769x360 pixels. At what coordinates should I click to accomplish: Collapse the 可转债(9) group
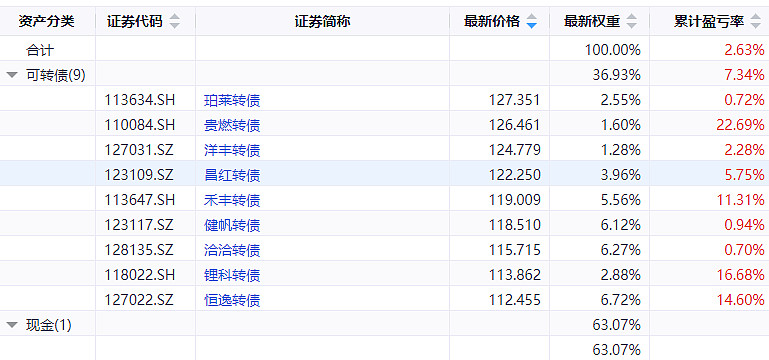[12, 75]
